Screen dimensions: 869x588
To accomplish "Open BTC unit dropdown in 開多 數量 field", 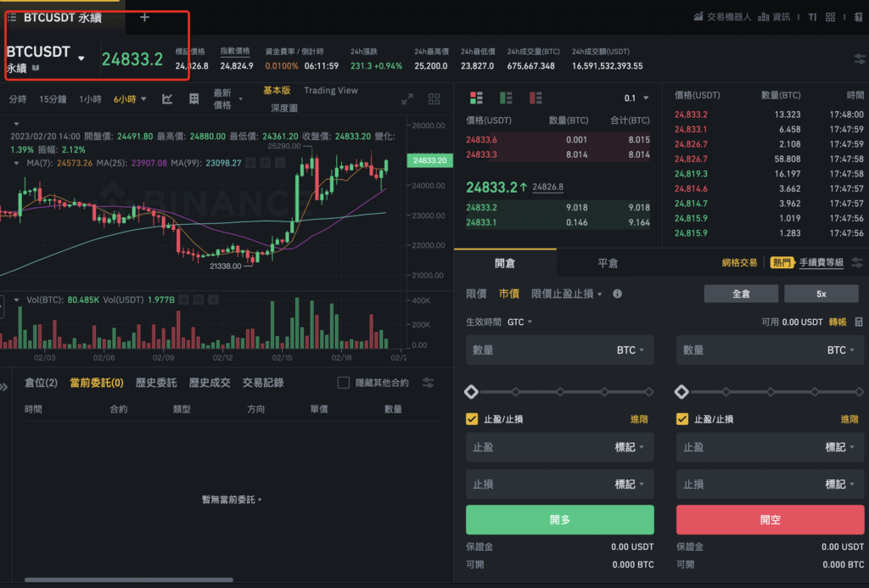I will 631,350.
